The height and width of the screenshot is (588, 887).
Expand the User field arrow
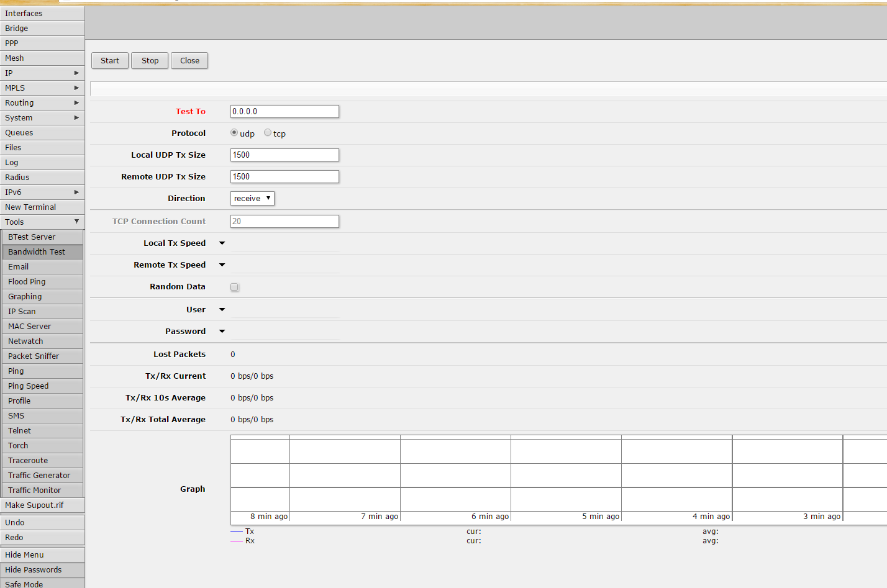(222, 310)
